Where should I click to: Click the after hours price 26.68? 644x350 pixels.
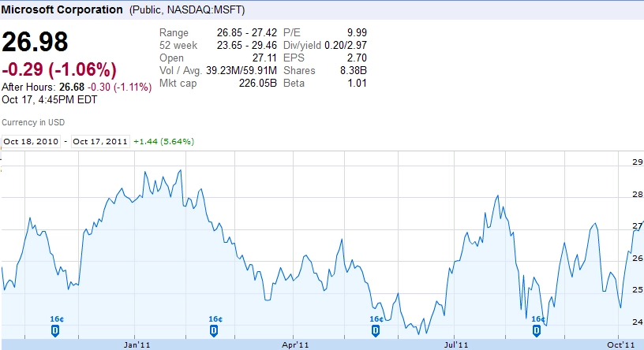click(x=72, y=87)
